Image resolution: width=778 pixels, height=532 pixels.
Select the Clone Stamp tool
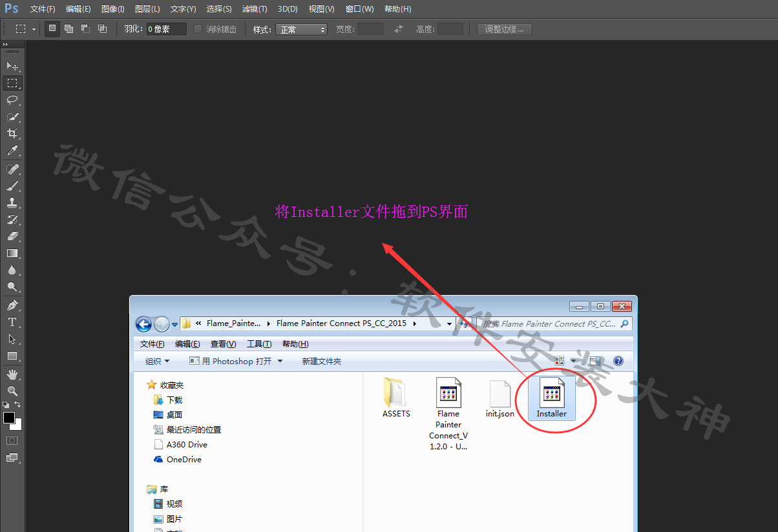point(12,203)
